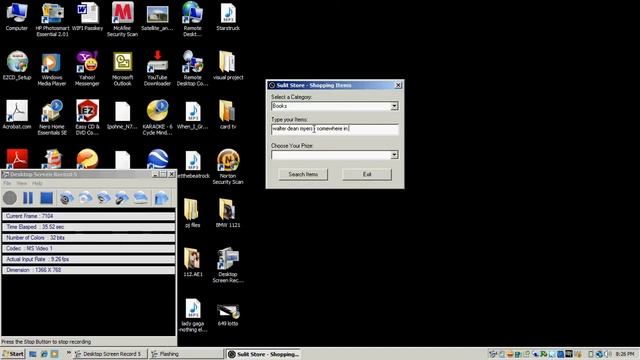Click the webcam cloud icon in recorder toolbar
The height and width of the screenshot is (360, 640).
coord(67,198)
